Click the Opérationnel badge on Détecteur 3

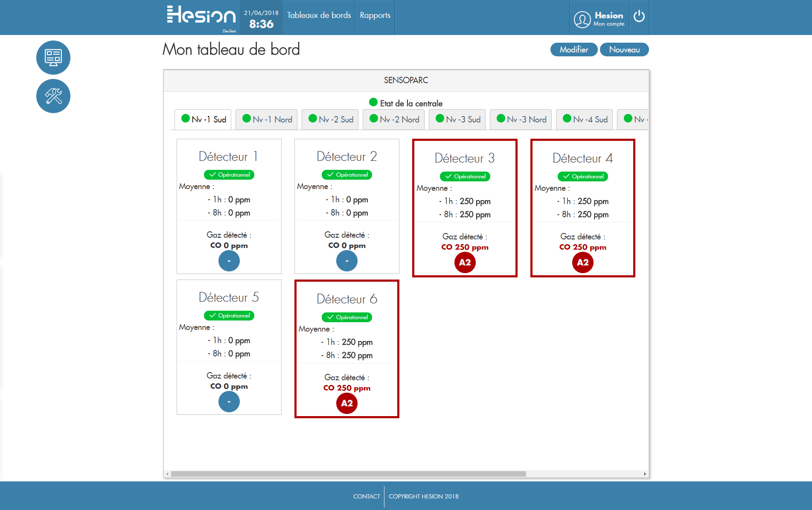point(465,176)
